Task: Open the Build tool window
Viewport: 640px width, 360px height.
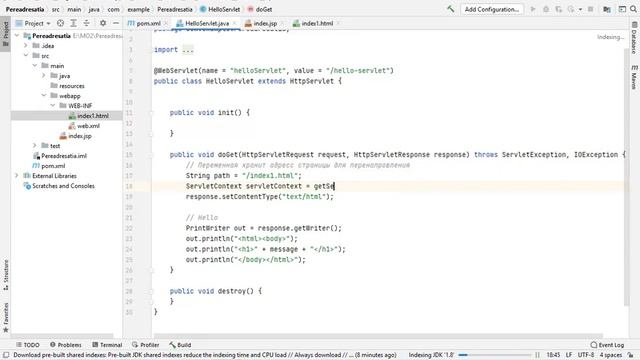Action: [x=180, y=345]
